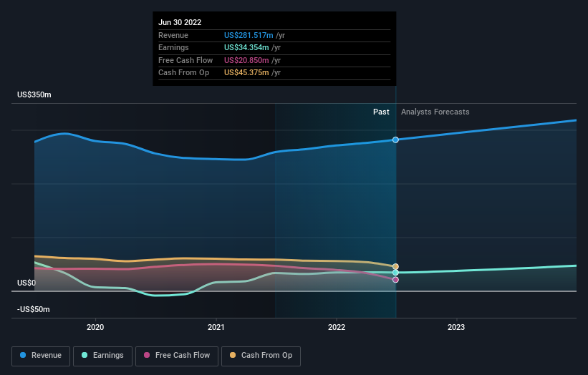Click the Free Cash Flow label in tooltip
Screen dimensions: 588x375
coord(185,60)
